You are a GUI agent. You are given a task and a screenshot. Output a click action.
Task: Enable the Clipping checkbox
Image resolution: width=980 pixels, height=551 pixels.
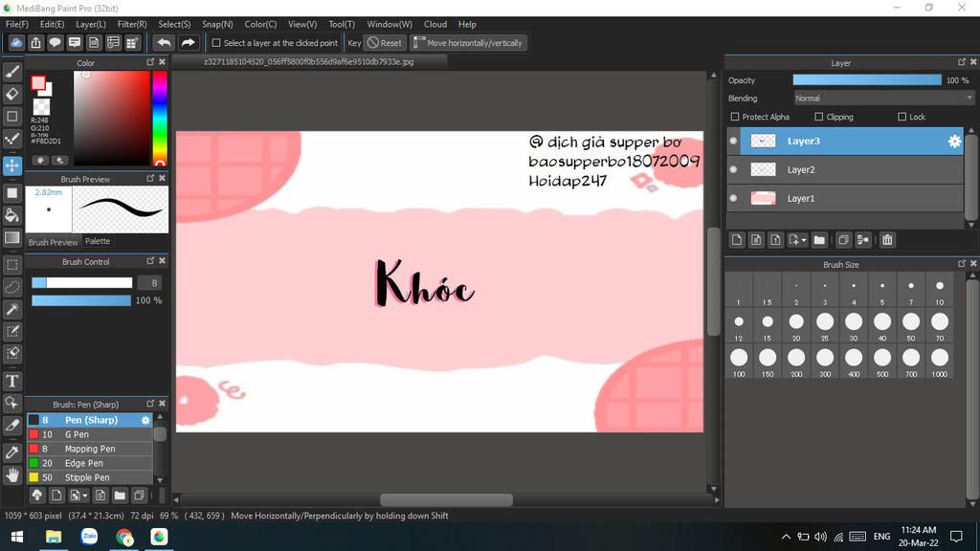pos(819,117)
